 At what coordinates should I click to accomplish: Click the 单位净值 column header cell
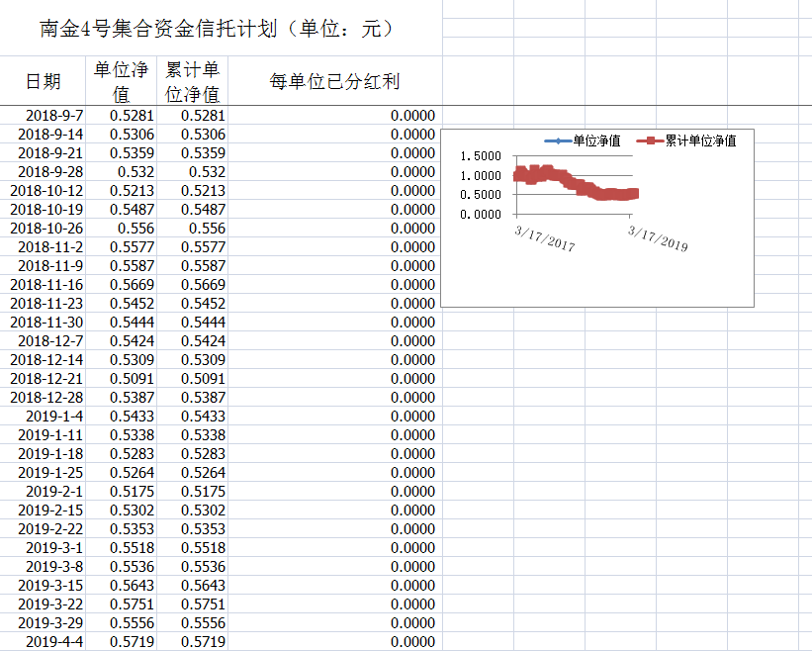(x=122, y=81)
